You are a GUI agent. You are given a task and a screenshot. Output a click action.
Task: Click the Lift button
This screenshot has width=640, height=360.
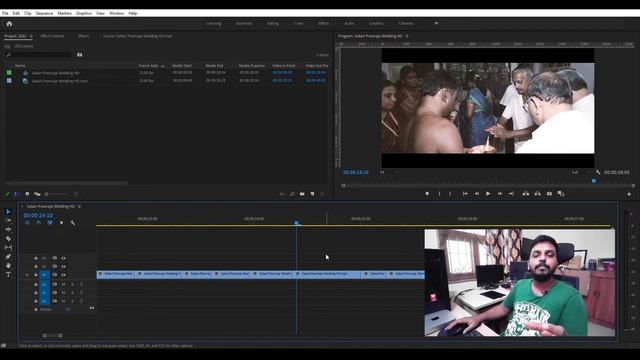(x=526, y=194)
